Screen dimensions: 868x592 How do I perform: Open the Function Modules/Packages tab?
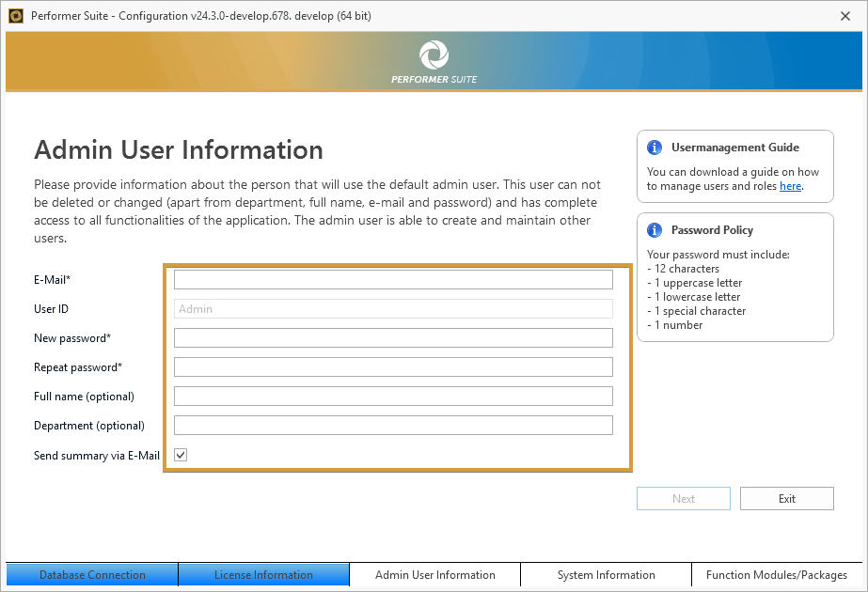click(x=777, y=575)
